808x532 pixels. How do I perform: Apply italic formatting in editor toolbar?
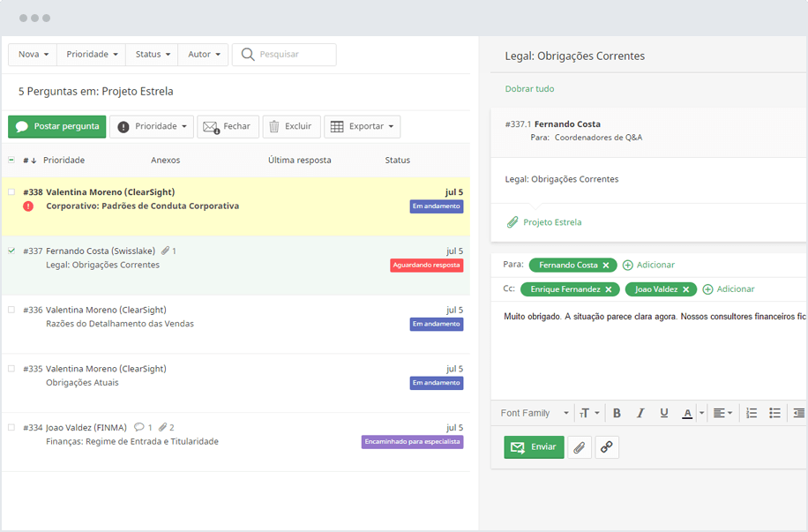point(640,413)
